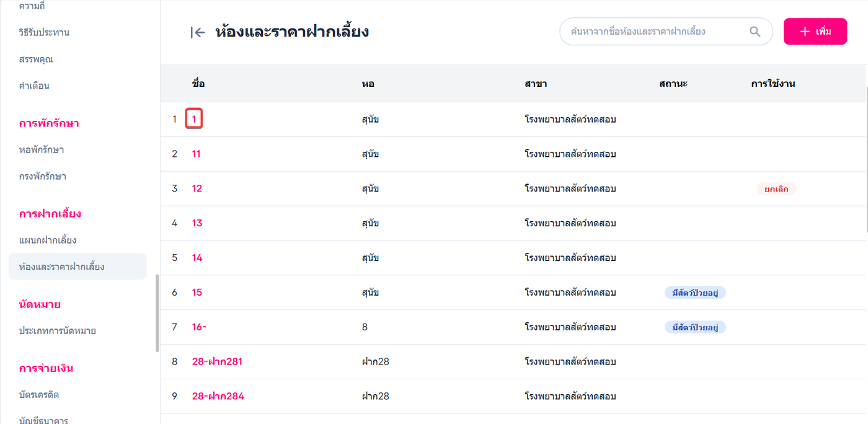
Task: Open room named 1
Action: pyautogui.click(x=194, y=119)
